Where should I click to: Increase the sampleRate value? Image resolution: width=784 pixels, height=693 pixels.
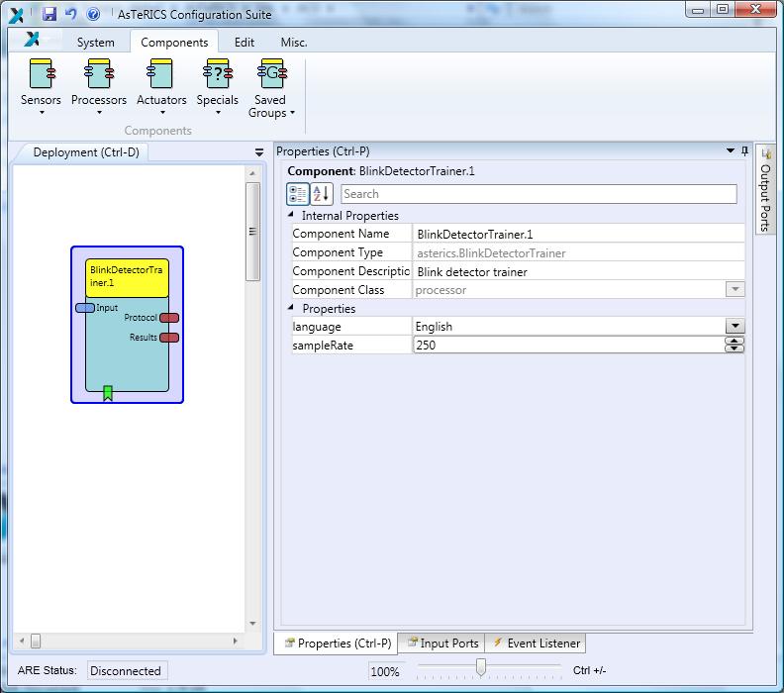click(735, 341)
